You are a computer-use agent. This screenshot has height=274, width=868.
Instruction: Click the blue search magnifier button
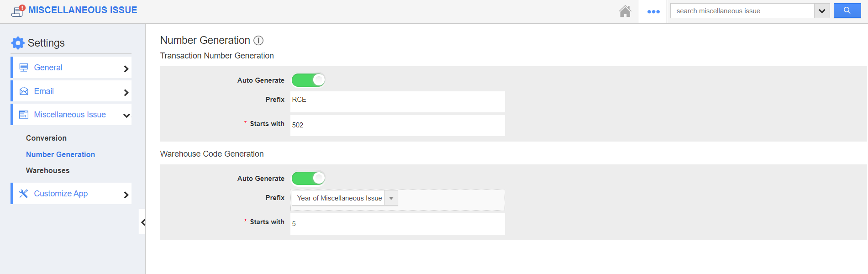[x=847, y=11]
